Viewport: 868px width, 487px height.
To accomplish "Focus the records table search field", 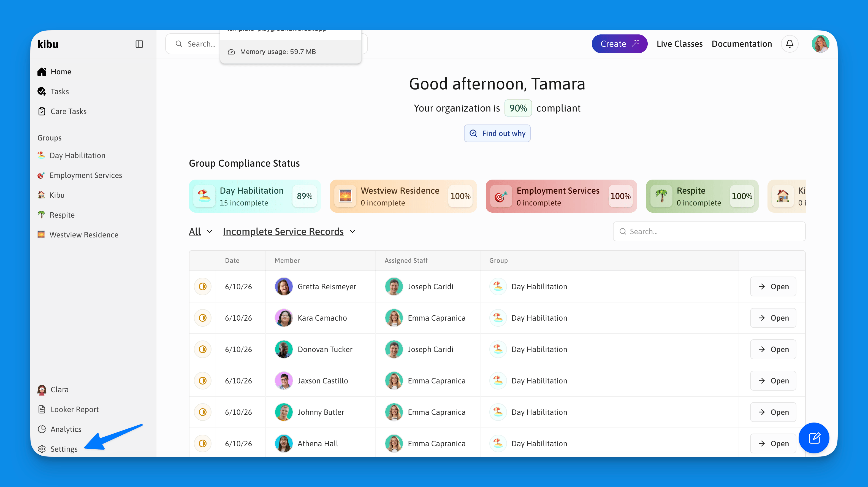I will point(709,232).
